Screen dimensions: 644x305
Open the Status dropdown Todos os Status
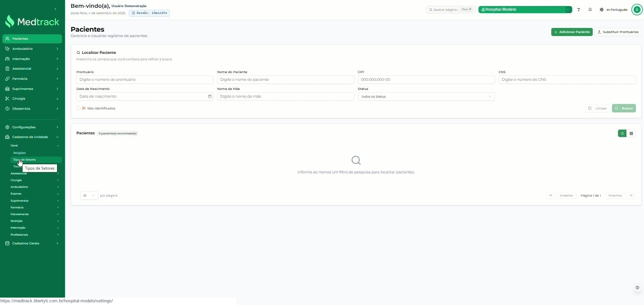(426, 97)
